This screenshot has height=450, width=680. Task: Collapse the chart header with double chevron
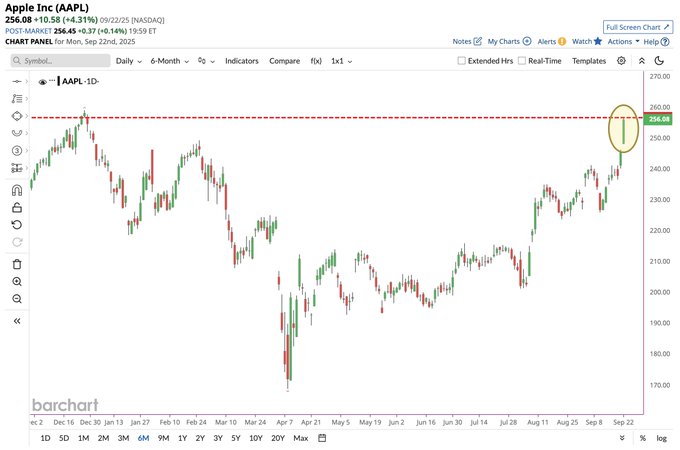pyautogui.click(x=641, y=61)
